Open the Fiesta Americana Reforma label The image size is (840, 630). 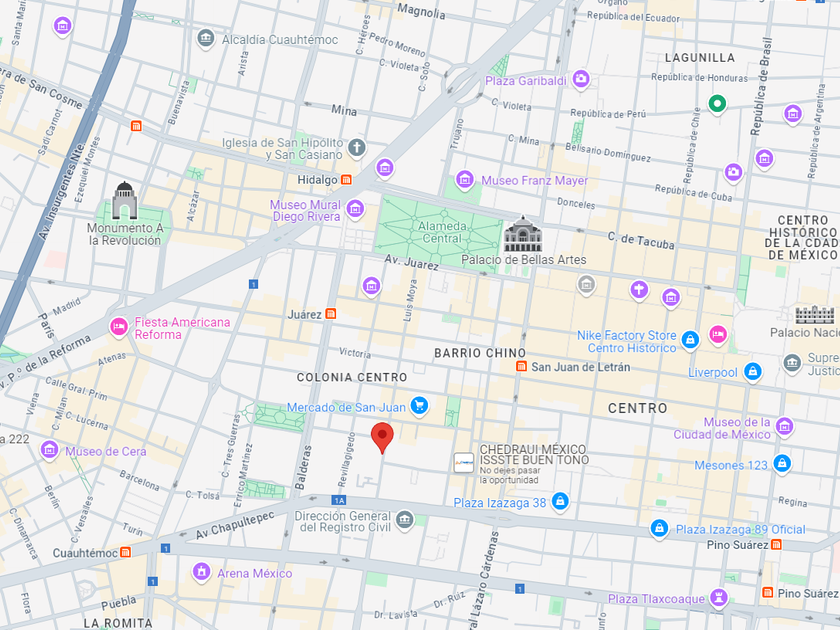tap(182, 328)
